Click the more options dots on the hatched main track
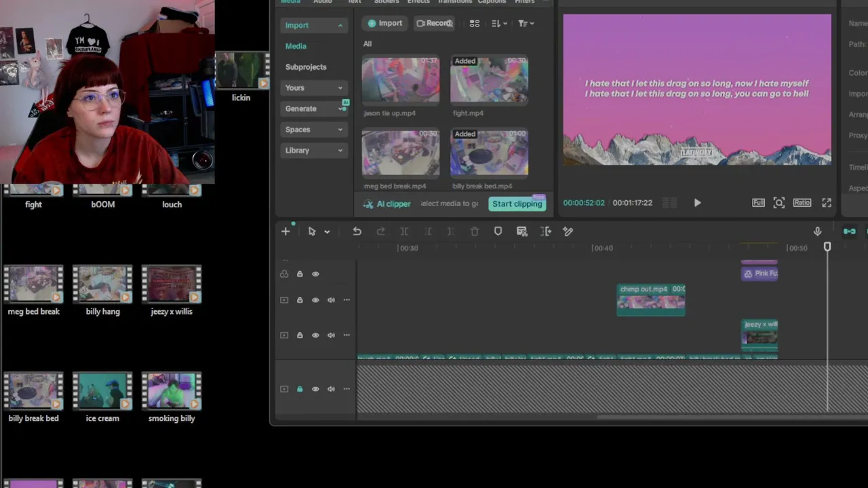Screen dimensions: 868x488 tap(347, 389)
